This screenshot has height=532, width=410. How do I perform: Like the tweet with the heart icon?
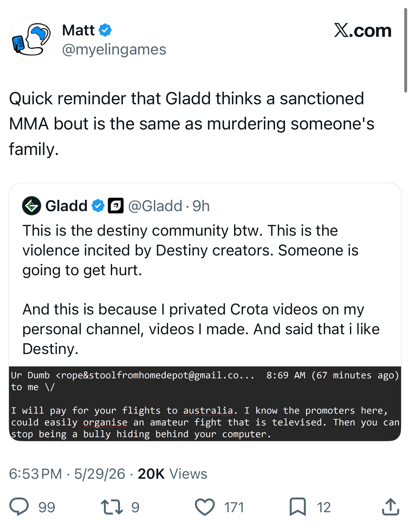[205, 507]
